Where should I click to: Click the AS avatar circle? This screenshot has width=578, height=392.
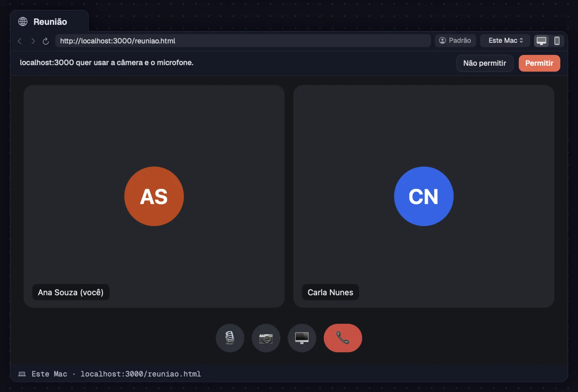click(x=154, y=196)
